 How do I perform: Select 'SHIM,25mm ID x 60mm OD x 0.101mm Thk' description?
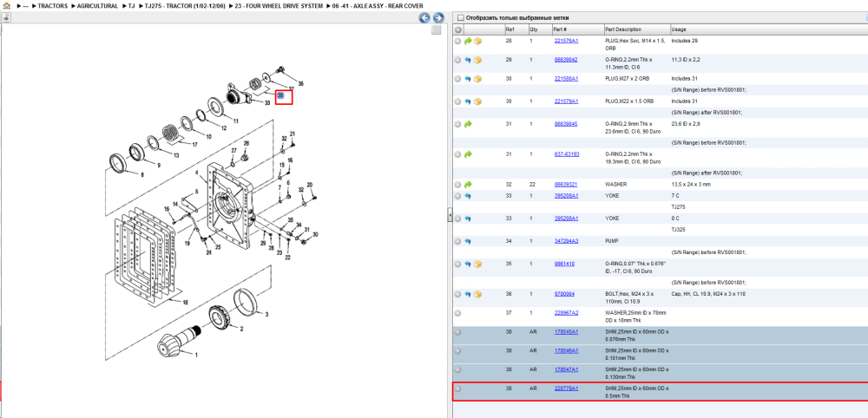tap(636, 355)
